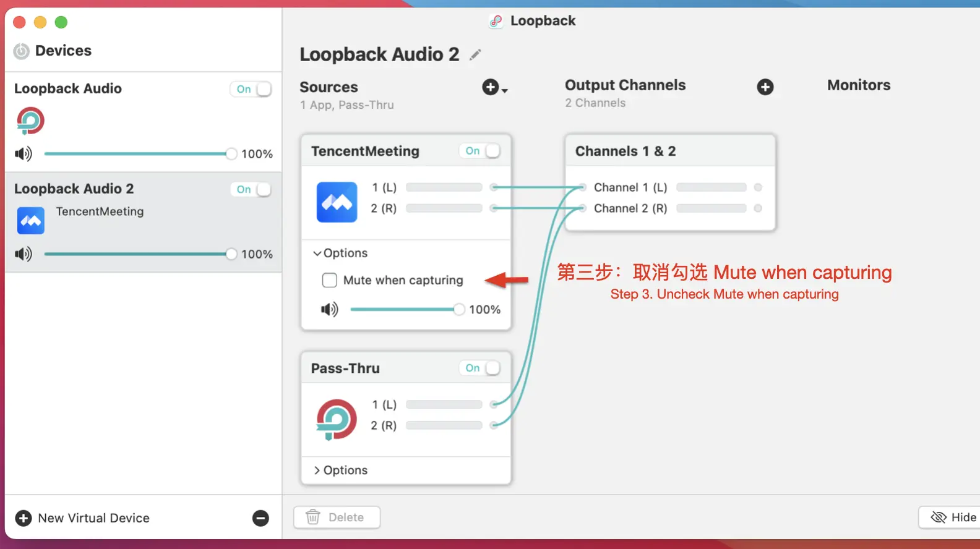Create a New Virtual Device
The width and height of the screenshot is (980, 549).
pos(82,518)
